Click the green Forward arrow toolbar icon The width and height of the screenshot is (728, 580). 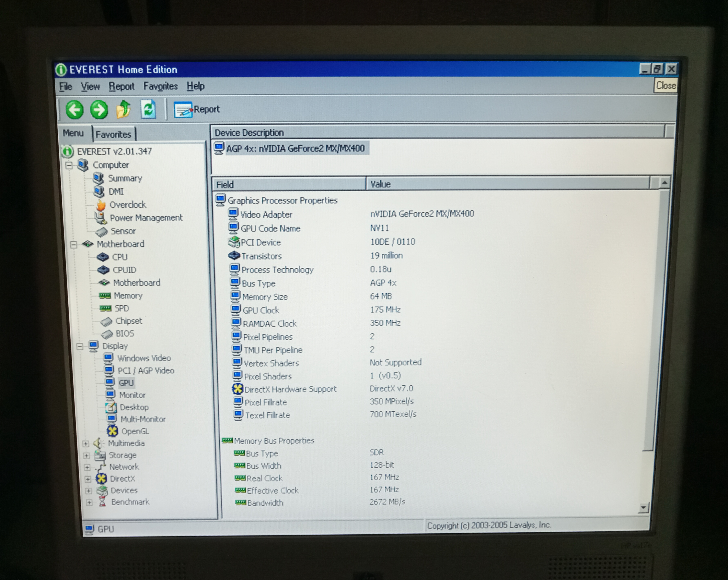click(99, 110)
